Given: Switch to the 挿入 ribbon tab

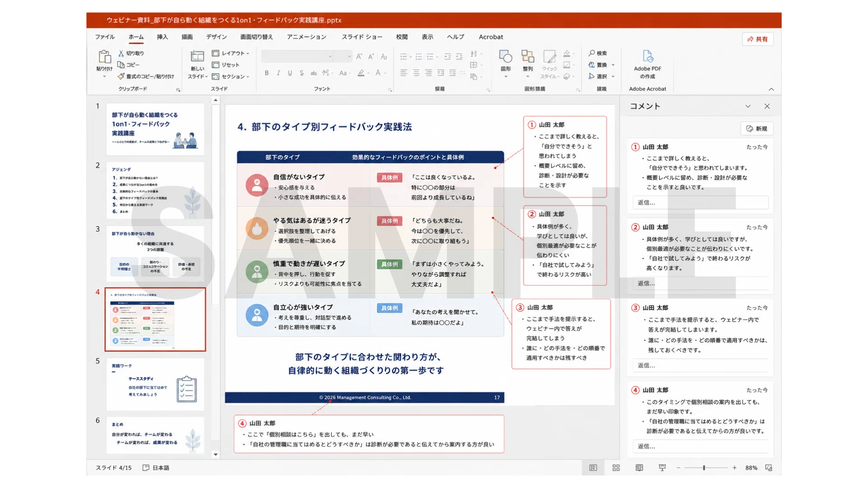Looking at the screenshot, I should pos(162,37).
